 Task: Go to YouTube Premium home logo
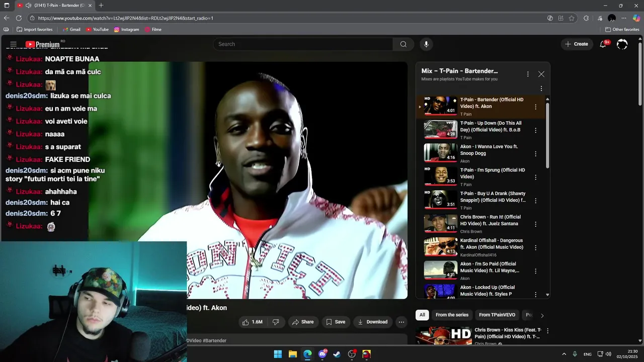(x=43, y=44)
